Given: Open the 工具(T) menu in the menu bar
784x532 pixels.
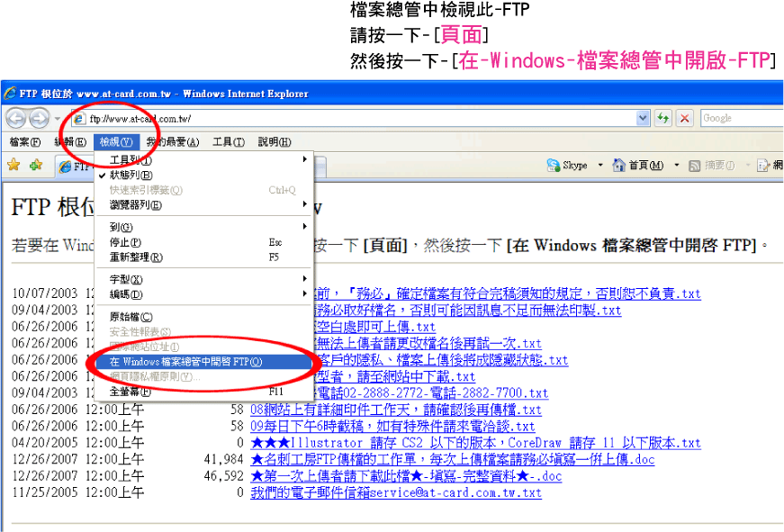Looking at the screenshot, I should [x=229, y=142].
